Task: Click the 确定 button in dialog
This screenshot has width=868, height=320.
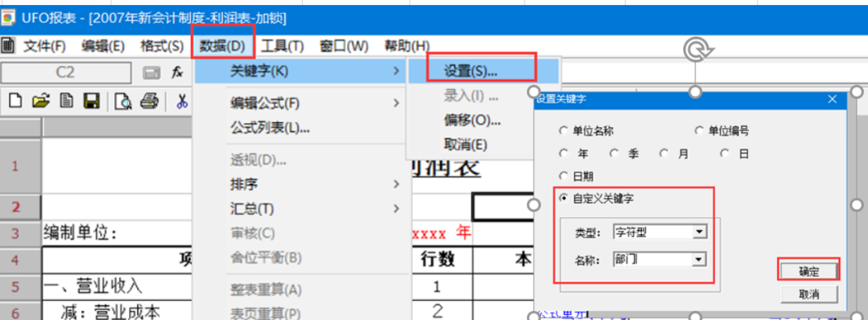Action: (809, 271)
